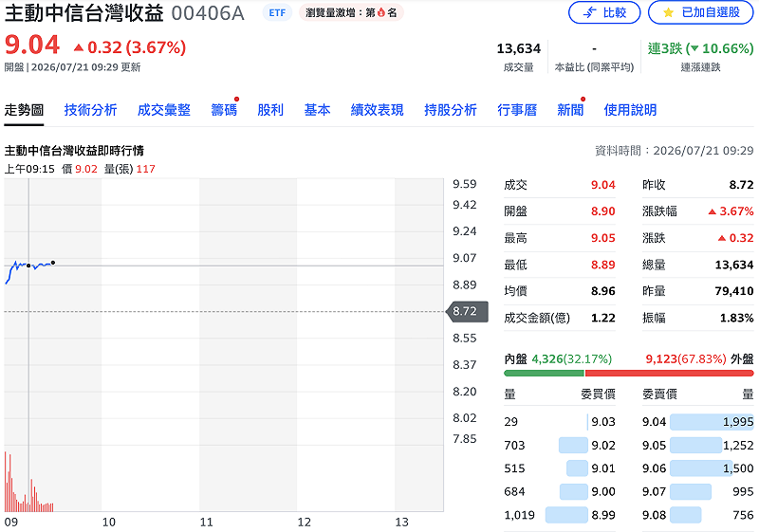Click the 最低 value 8.89
The width and height of the screenshot is (759, 532).
coord(602,265)
